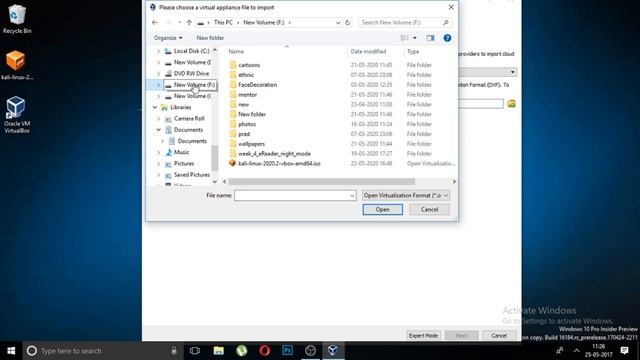
Task: Click the browse-file folder icon in VirtualBox wizard
Action: coord(511,104)
